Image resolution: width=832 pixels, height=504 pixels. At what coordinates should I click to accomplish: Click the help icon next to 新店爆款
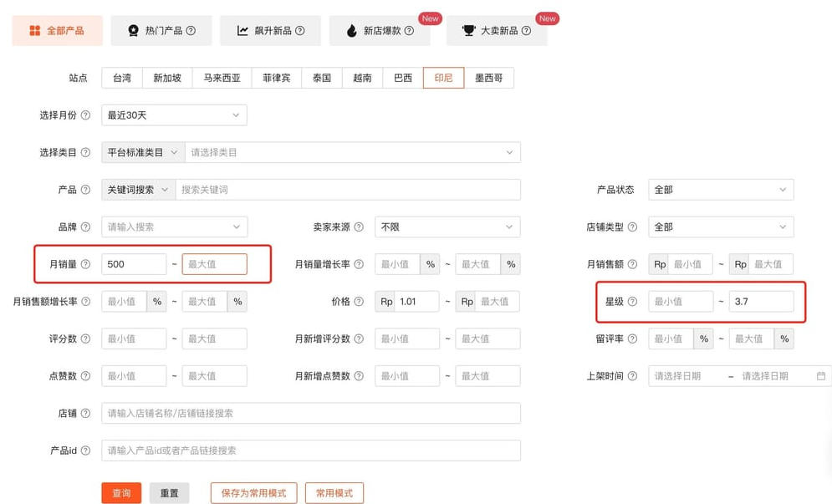[x=409, y=31]
